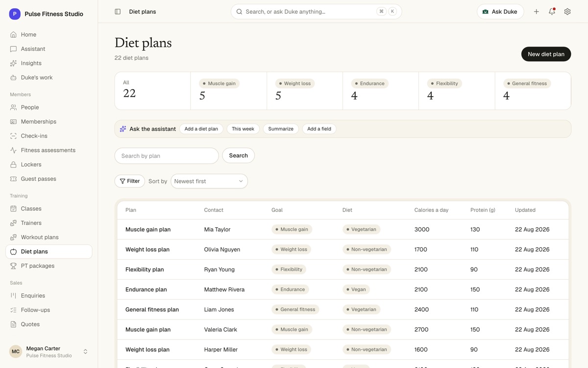Click the Protein (g) column header
The image size is (588, 368).
(x=483, y=210)
